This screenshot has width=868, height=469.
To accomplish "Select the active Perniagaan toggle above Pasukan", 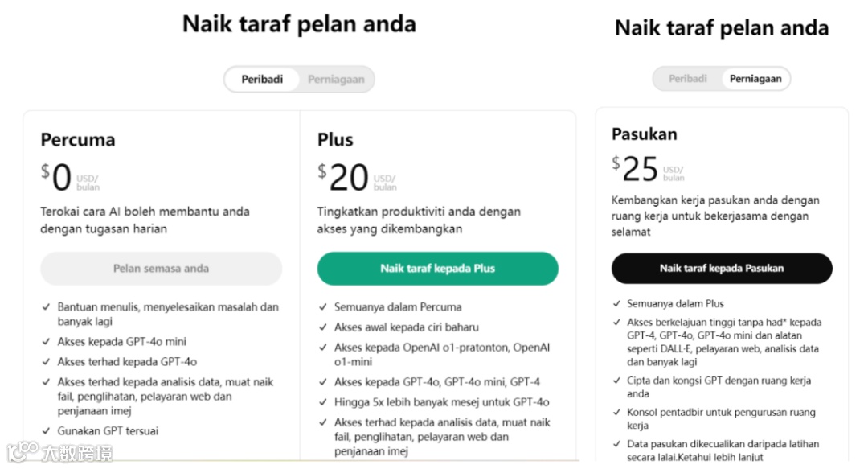I will (x=755, y=79).
